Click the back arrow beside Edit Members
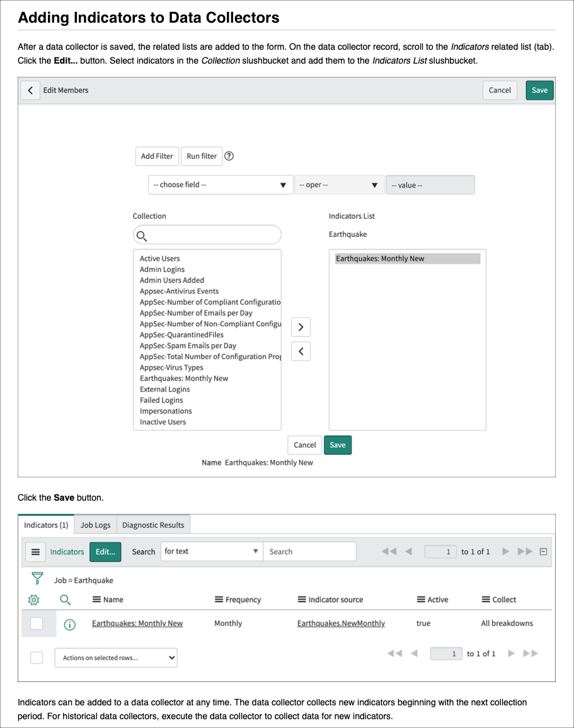Viewport: 574px width, 728px height. tap(30, 90)
